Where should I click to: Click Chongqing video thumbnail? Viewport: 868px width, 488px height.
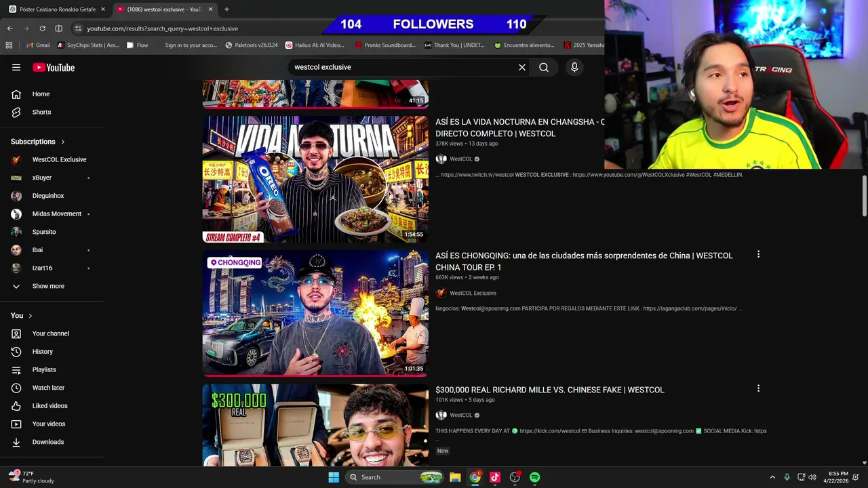315,312
